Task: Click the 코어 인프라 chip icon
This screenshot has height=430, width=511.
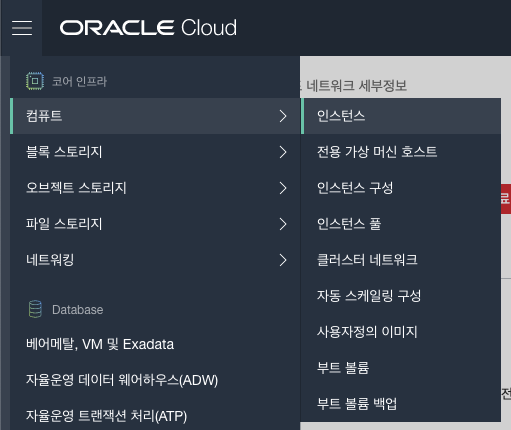Action: pyautogui.click(x=35, y=81)
